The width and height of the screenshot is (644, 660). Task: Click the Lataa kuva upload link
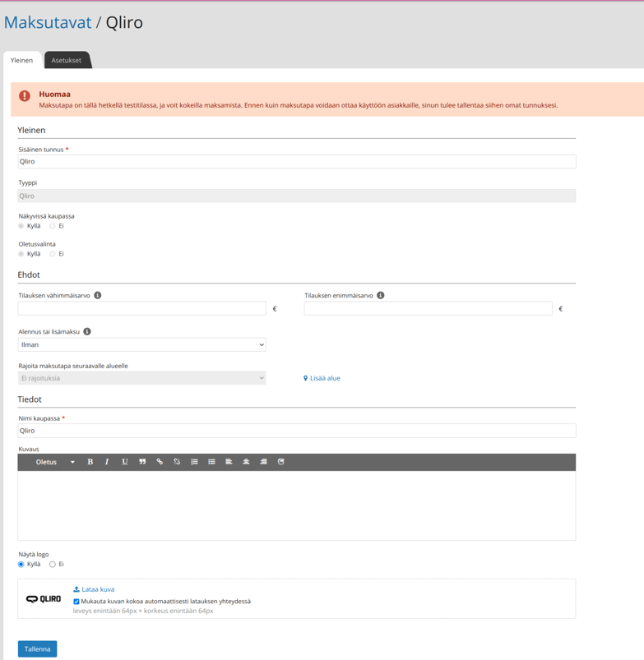pyautogui.click(x=94, y=589)
